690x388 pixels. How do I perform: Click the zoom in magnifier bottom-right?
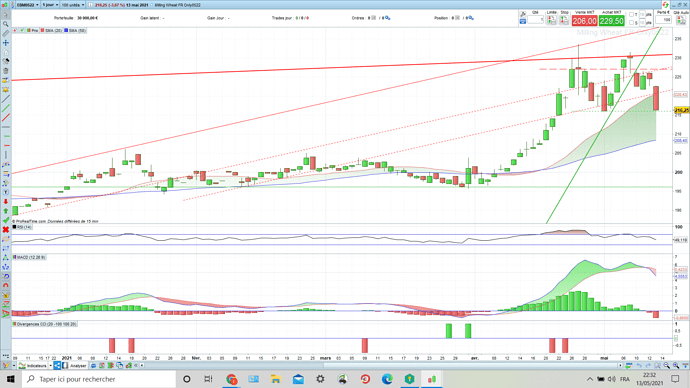(676, 366)
